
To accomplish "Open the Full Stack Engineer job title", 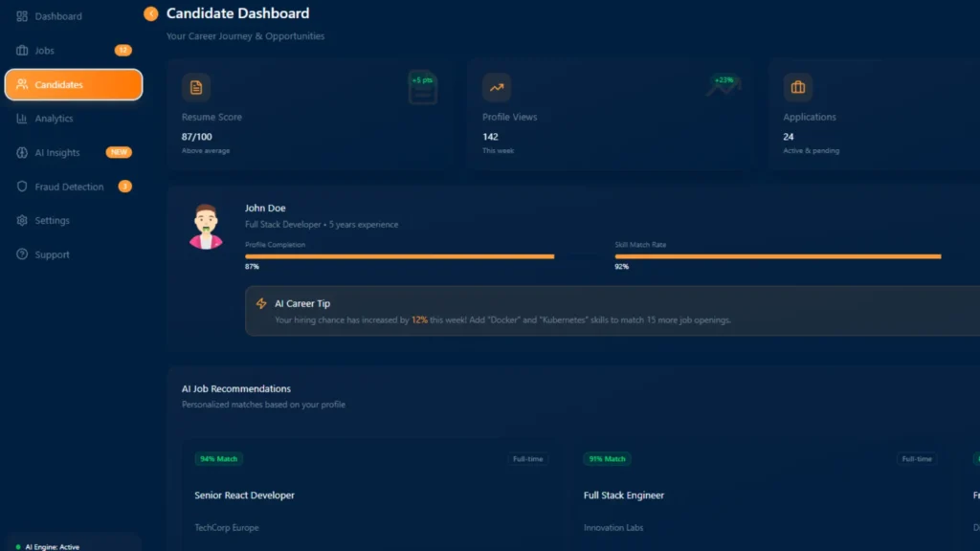I will [624, 496].
